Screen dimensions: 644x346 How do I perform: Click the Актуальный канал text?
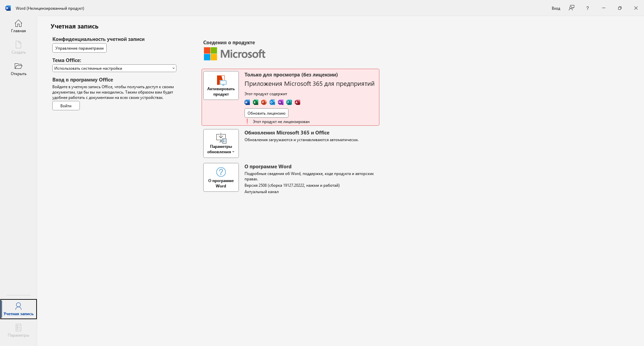point(262,192)
